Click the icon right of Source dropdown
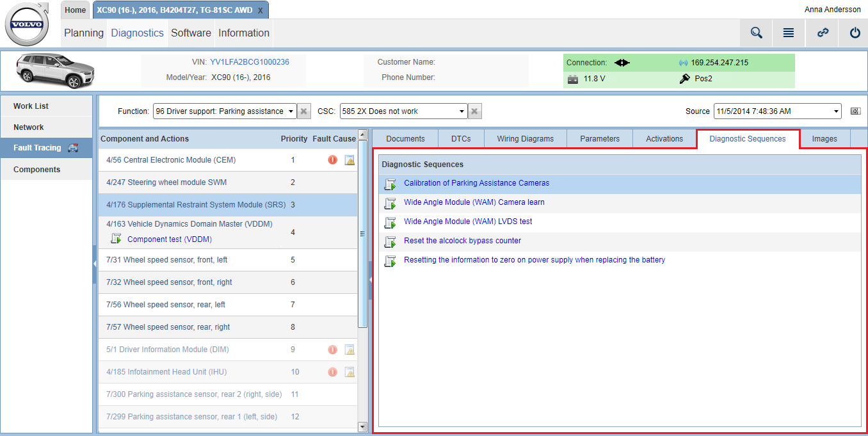The height and width of the screenshot is (436, 868). coord(855,111)
